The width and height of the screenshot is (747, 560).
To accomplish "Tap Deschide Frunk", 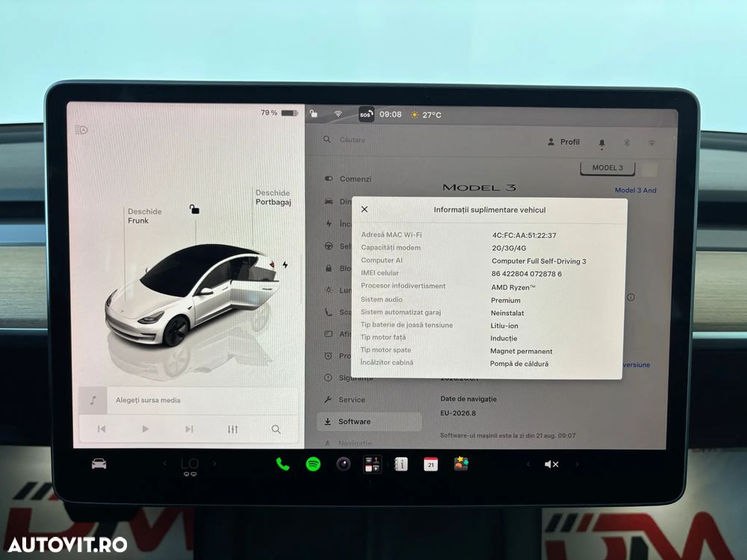I will coord(144,217).
